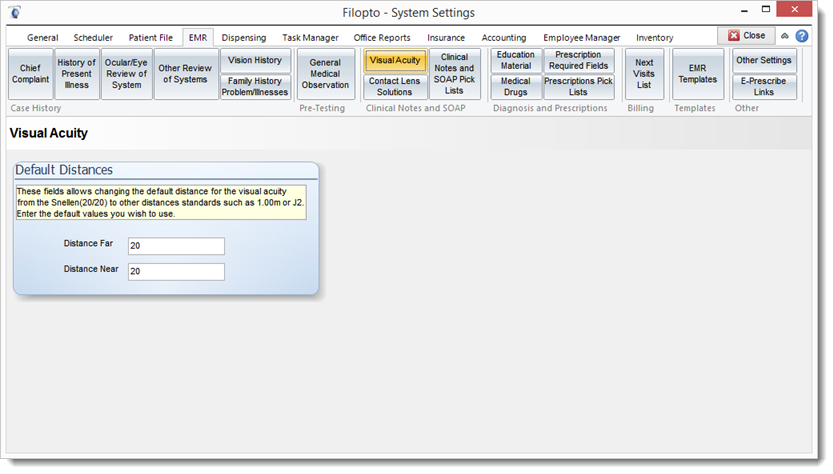Open the Accounting tab

(x=504, y=38)
